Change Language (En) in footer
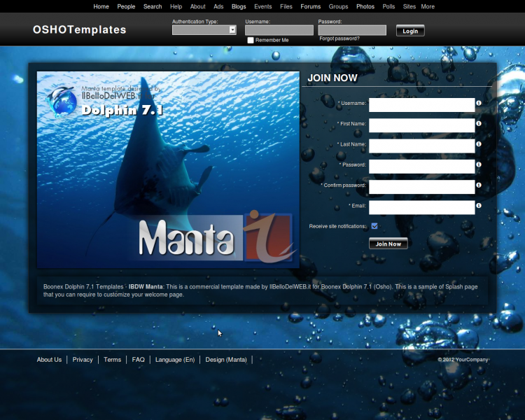Viewport: 525px width, 420px height. coord(175,359)
